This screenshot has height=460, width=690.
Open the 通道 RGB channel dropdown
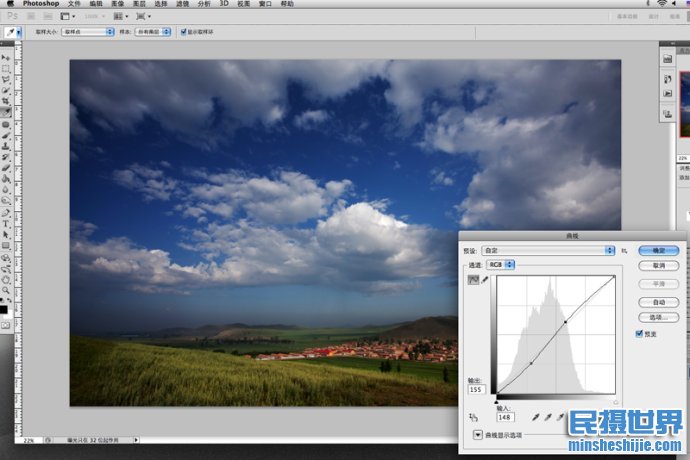pyautogui.click(x=500, y=265)
